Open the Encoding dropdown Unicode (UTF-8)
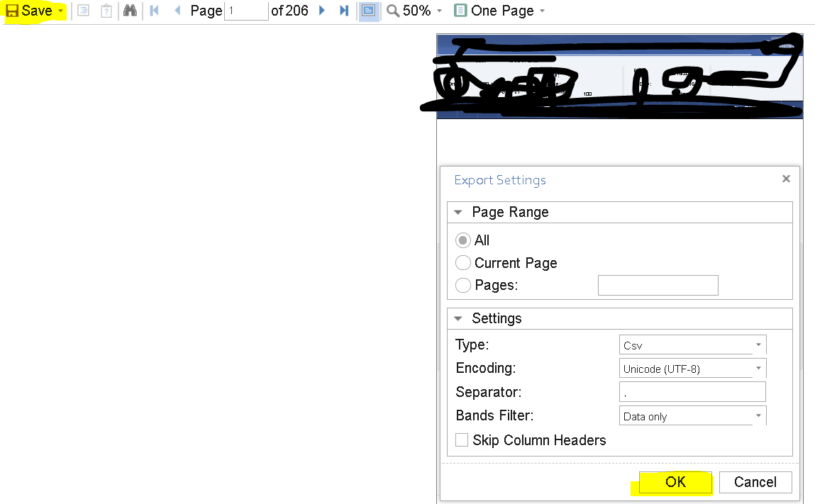 pyautogui.click(x=692, y=369)
